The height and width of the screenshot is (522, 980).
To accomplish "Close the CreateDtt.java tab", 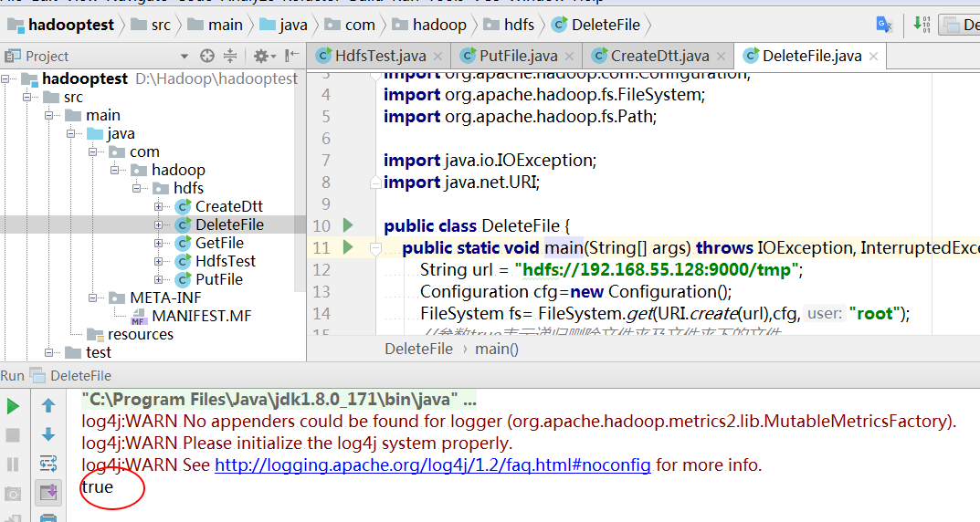I will tap(722, 57).
